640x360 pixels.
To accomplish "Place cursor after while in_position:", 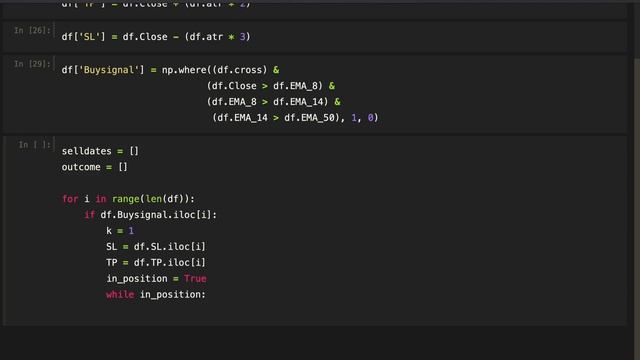I will coord(207,295).
